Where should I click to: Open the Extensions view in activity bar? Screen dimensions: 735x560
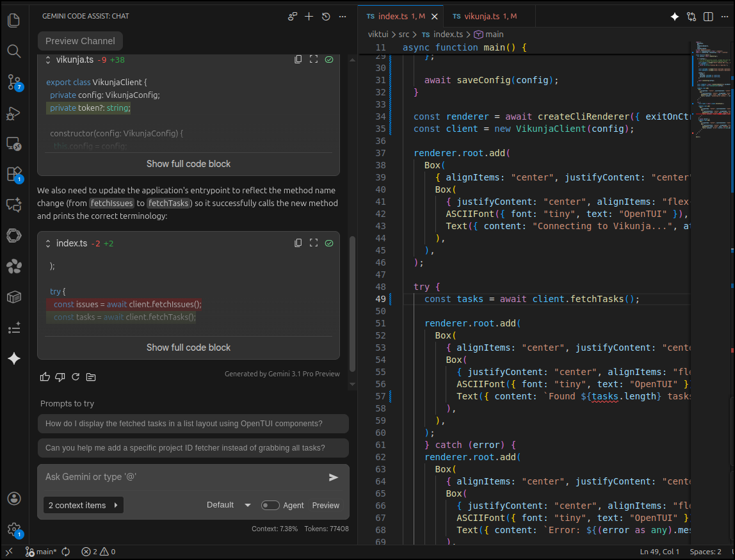pos(13,174)
